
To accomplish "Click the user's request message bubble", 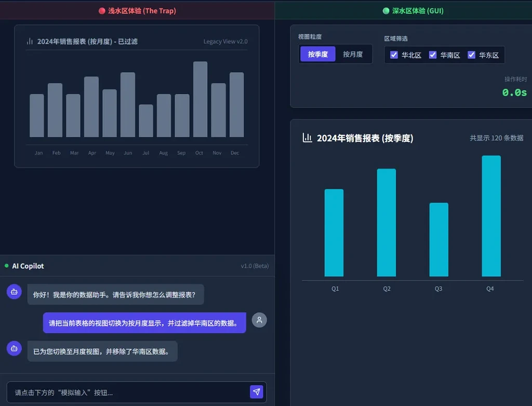I will (x=144, y=323).
